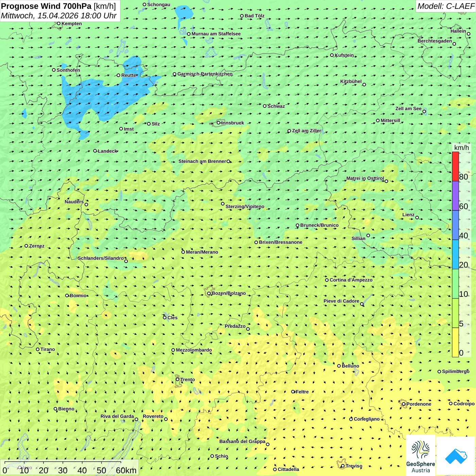Click the blue cloud arrow logo
Screen dimensions: 476x476
click(x=456, y=456)
